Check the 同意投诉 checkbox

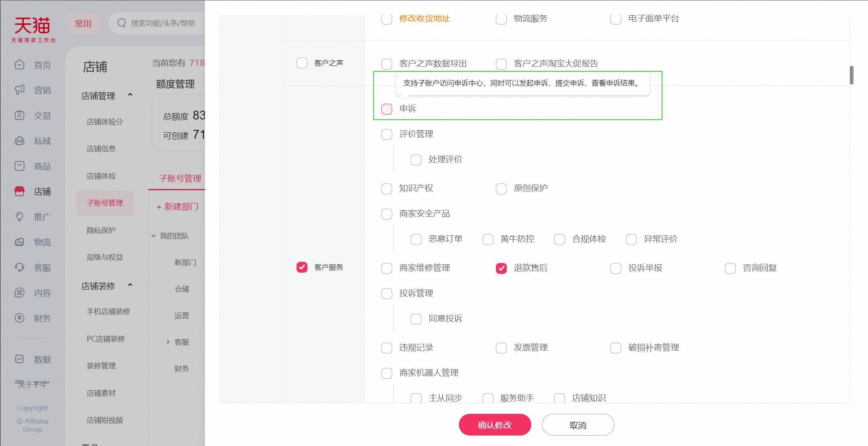[x=416, y=319]
